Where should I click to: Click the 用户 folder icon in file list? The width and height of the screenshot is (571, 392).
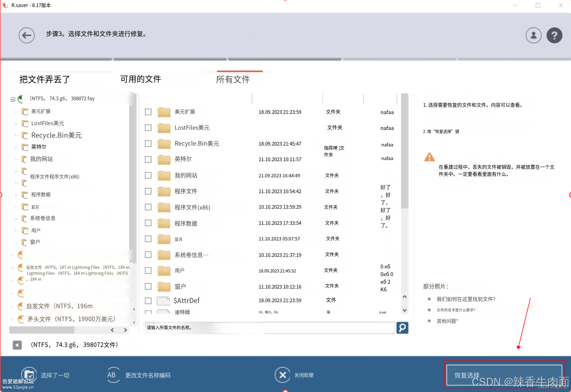164,270
